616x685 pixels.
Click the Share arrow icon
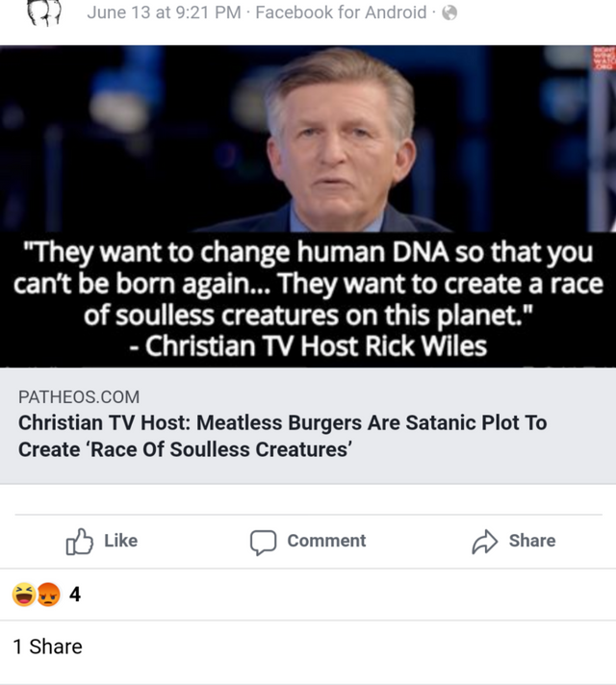pyautogui.click(x=484, y=542)
